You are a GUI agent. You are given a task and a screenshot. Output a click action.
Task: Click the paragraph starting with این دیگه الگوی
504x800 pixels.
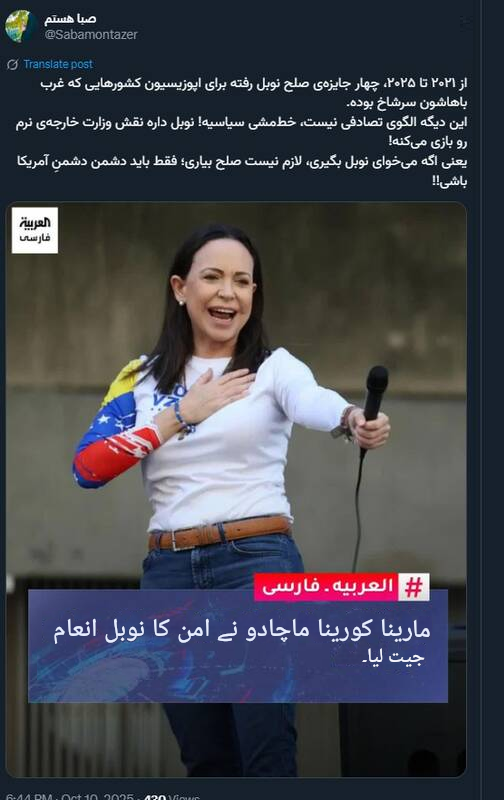click(241, 132)
